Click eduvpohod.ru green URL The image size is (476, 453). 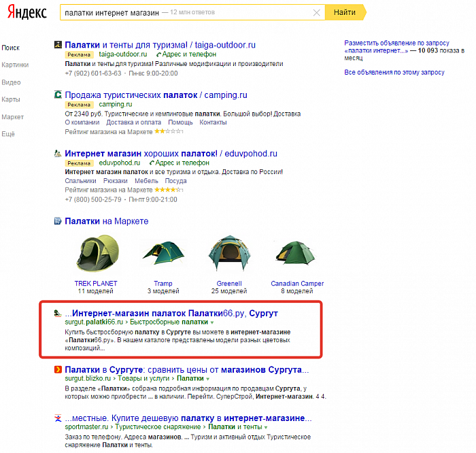tap(120, 163)
